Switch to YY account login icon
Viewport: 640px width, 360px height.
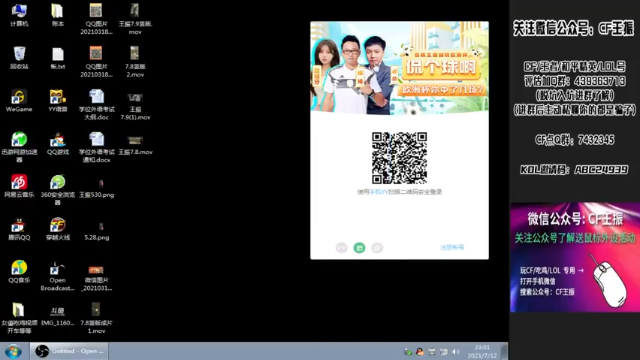pos(341,248)
